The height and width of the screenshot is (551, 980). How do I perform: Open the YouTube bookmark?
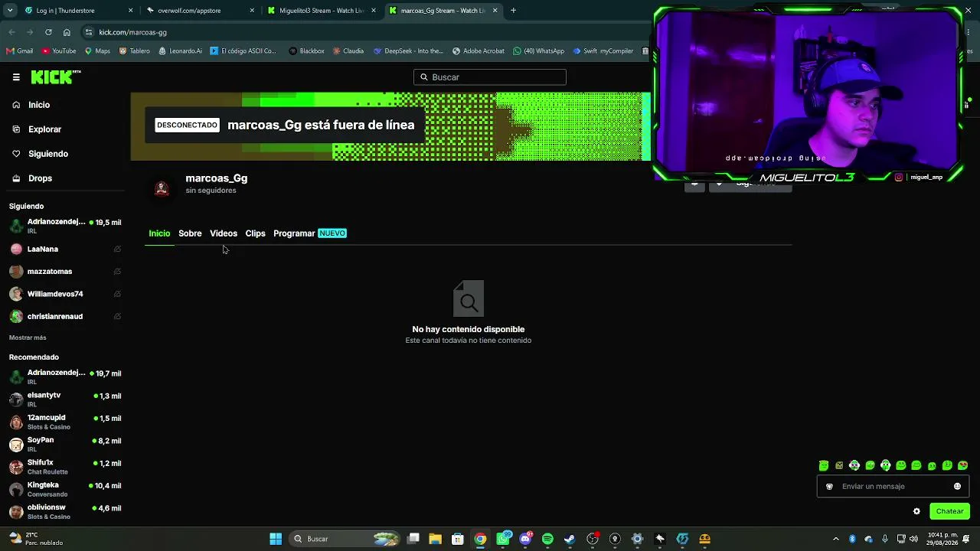[59, 51]
